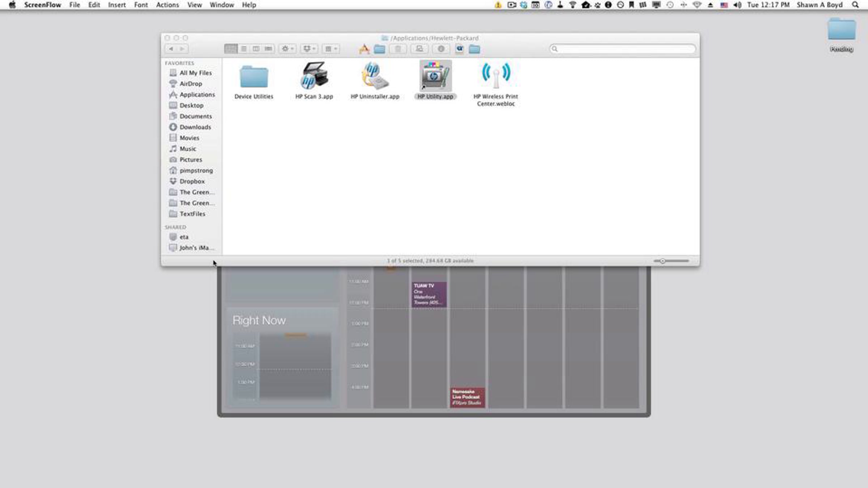This screenshot has height=488, width=868.
Task: Go to Dropbox in the sidebar
Action: click(192, 181)
